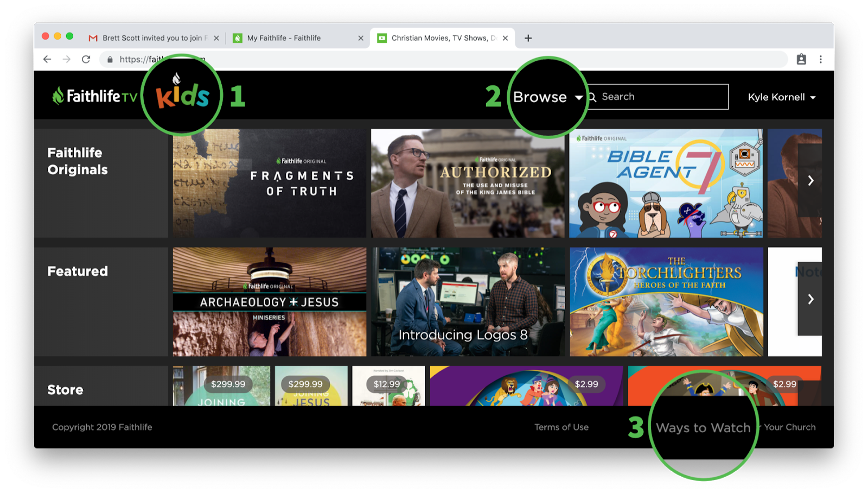868x493 pixels.
Task: Go back to the previous page
Action: (x=47, y=59)
